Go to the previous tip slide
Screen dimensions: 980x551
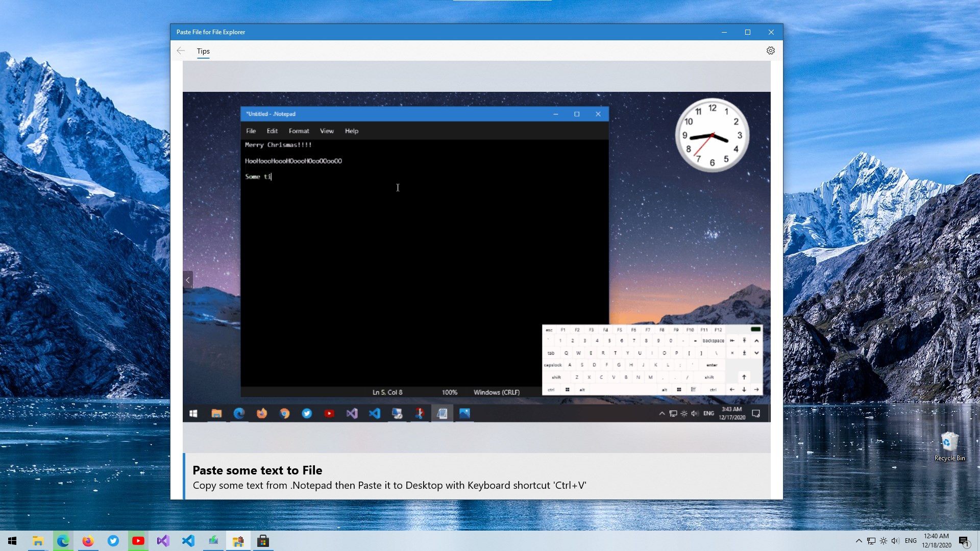coord(188,280)
